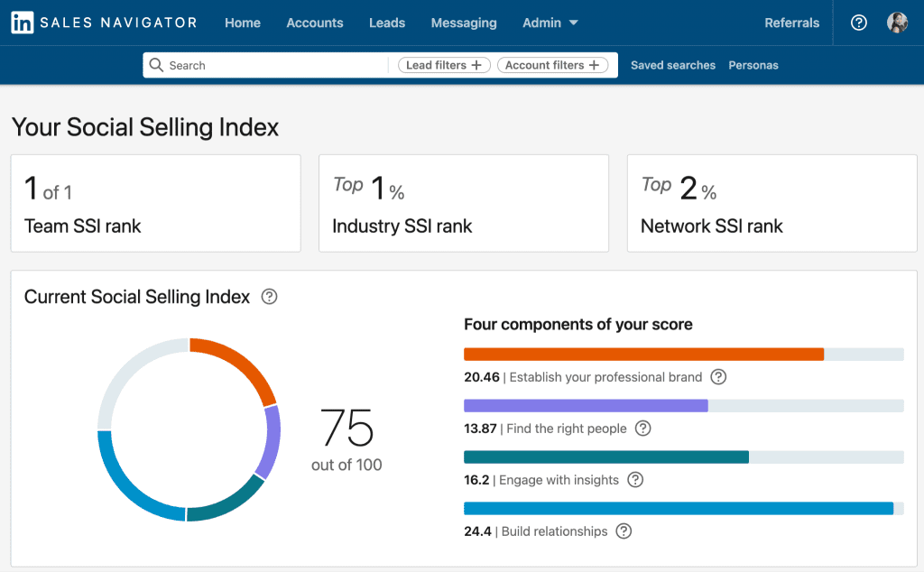924x572 pixels.
Task: Click the "Current Social Selling Index" heading
Action: [x=137, y=296]
